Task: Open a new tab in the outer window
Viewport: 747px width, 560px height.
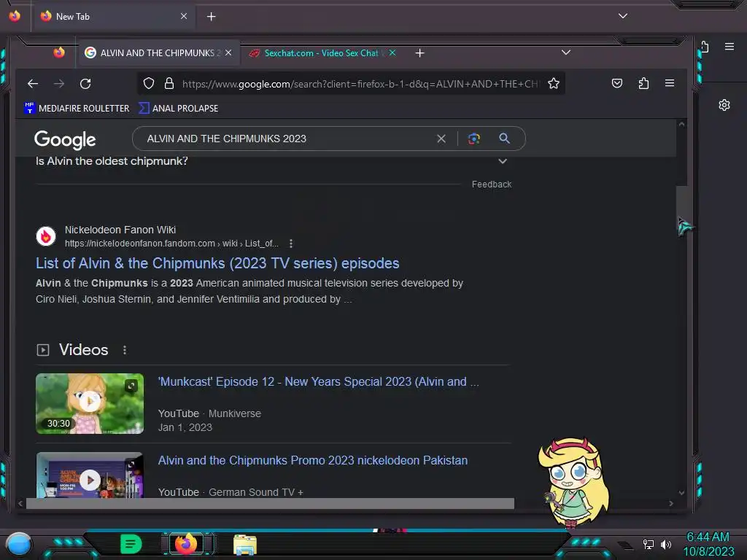Action: pyautogui.click(x=211, y=17)
